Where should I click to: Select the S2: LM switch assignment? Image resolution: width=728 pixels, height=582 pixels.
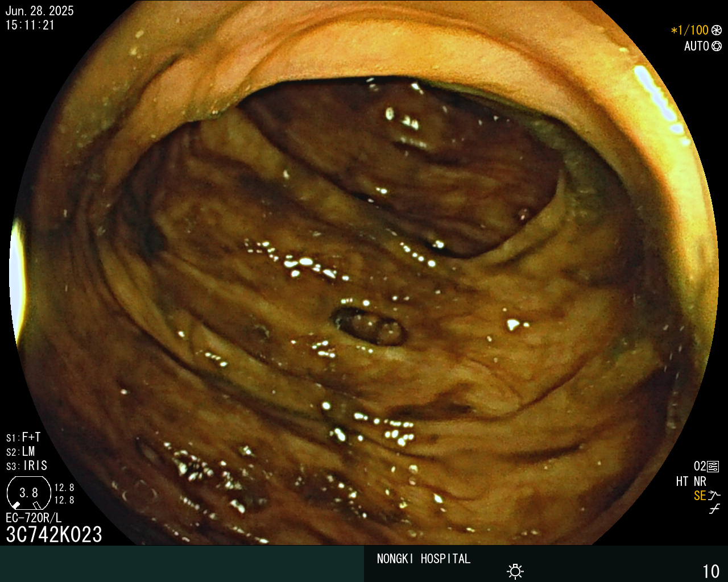[20, 451]
